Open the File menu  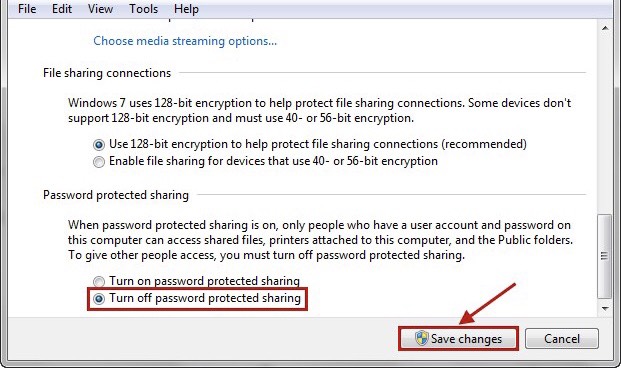coord(27,9)
